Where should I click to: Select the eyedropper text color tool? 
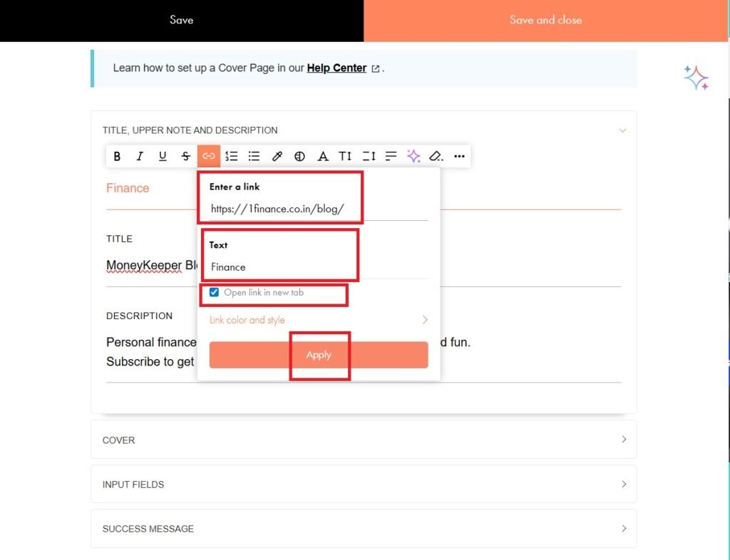click(277, 156)
